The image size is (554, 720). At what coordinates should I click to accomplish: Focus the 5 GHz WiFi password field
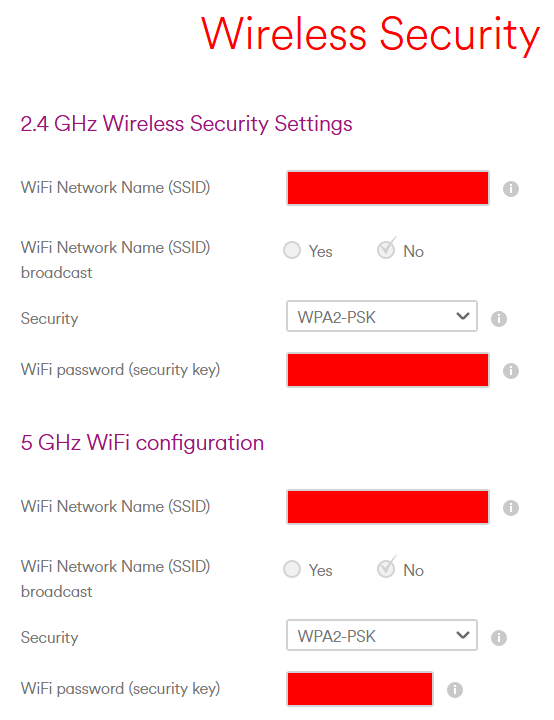pos(360,689)
